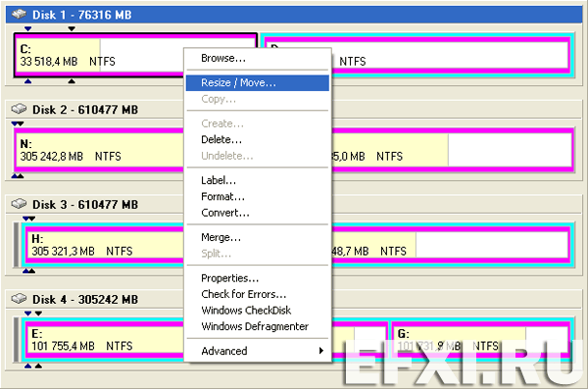Select the G: partition on Disk 4
Screen dimensions: 588x389
482,340
